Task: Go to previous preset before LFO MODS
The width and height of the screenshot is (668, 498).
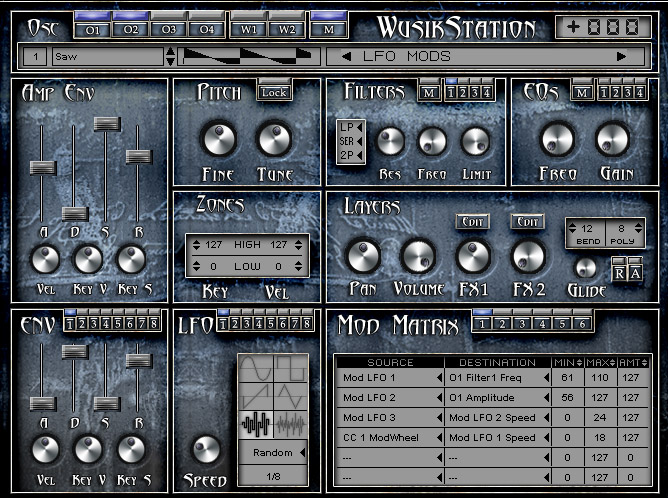Action: (346, 56)
